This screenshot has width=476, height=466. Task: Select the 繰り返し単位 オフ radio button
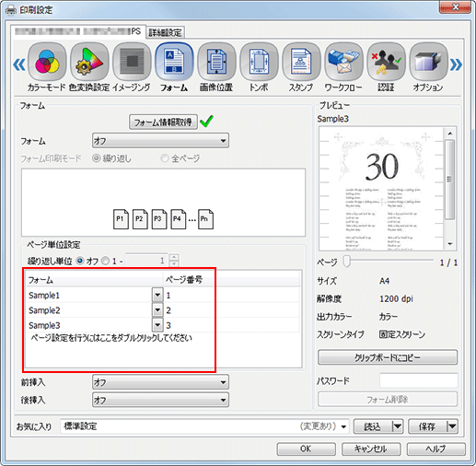tap(80, 261)
